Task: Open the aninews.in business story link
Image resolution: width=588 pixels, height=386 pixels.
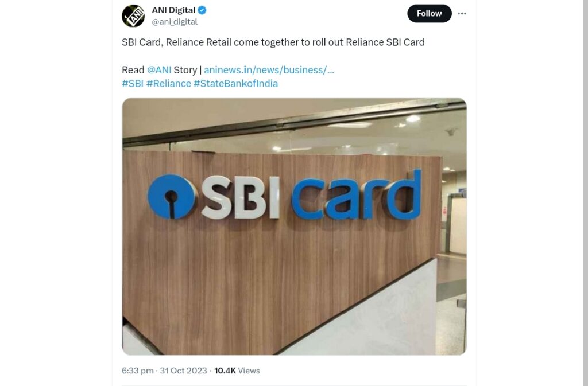Action: [269, 70]
